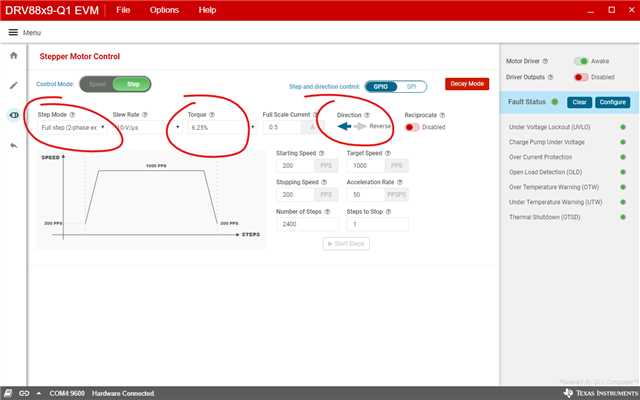Click the Thermal Shutdown (OTSD) text
Viewport: 640px width, 400px height.
coord(544,217)
